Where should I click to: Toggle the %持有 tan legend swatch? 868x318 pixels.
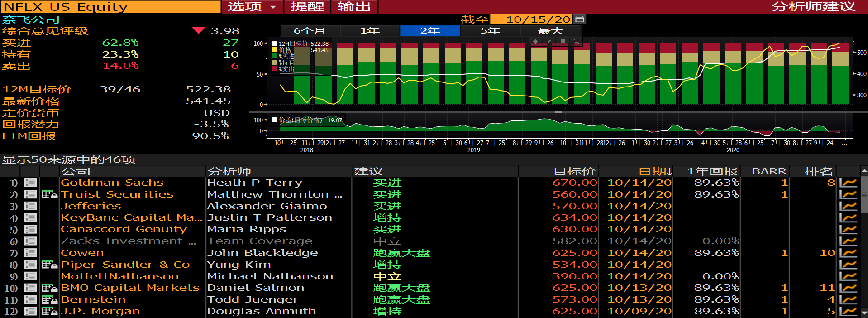coord(274,63)
